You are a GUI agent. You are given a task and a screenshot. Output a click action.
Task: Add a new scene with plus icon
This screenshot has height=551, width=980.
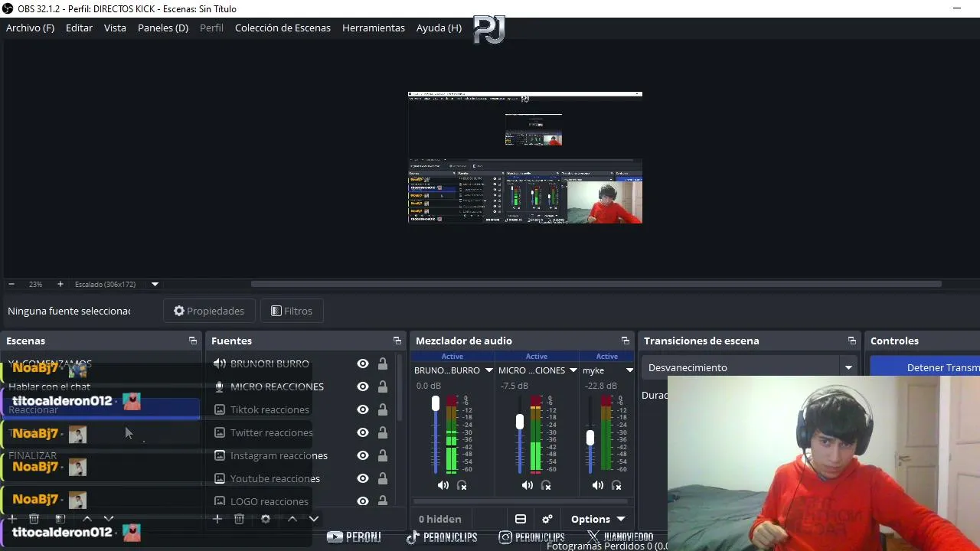point(12,519)
